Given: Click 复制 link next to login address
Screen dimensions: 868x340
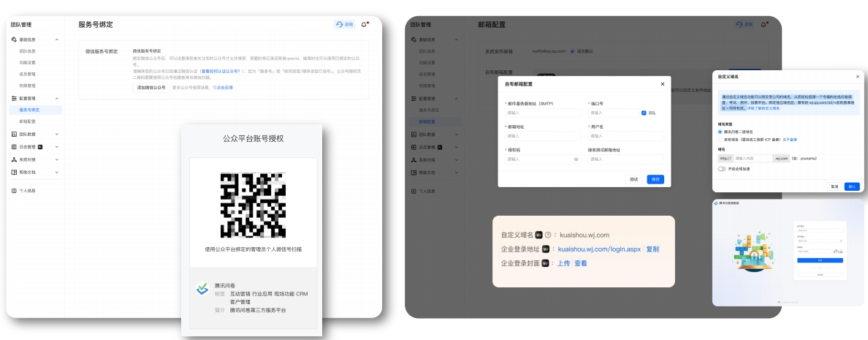Looking at the screenshot, I should click(652, 249).
